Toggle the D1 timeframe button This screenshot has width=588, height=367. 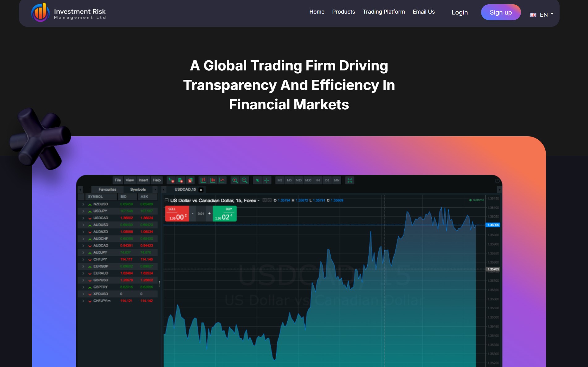[x=327, y=180]
